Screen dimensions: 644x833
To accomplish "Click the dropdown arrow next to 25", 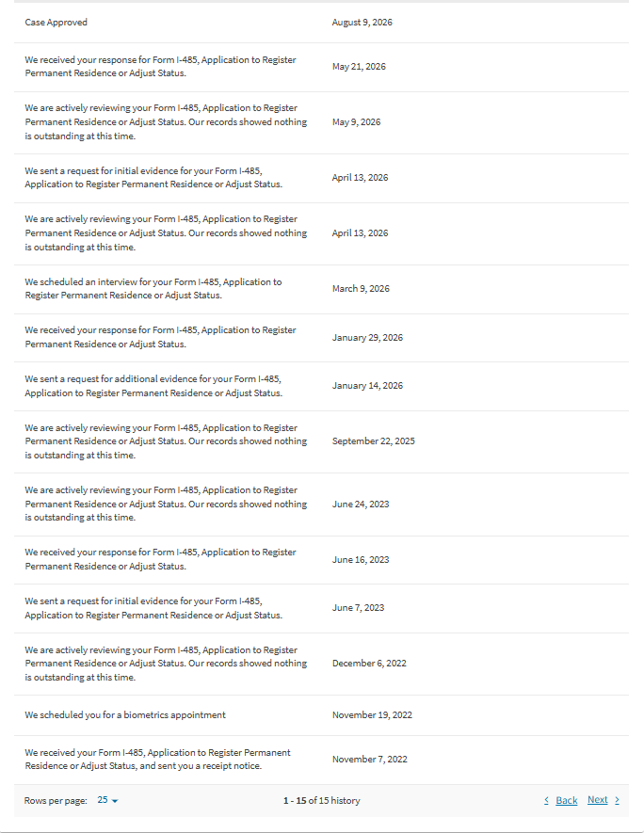I will [115, 801].
